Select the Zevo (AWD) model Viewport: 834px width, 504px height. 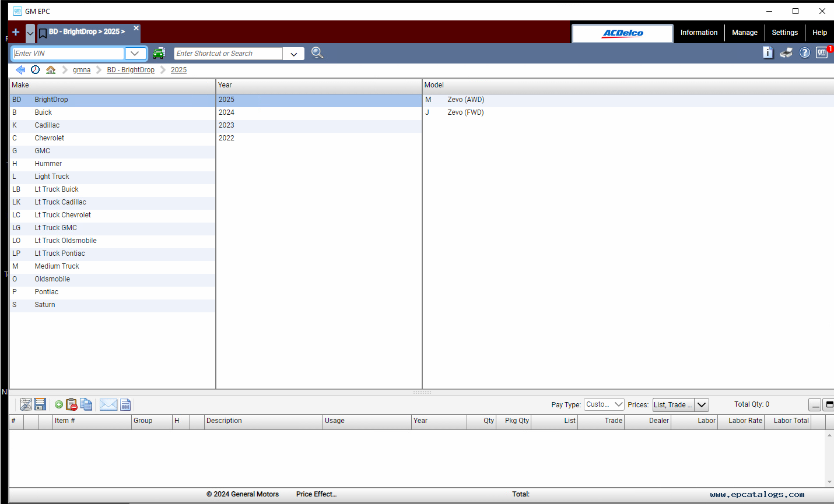[x=628, y=100]
